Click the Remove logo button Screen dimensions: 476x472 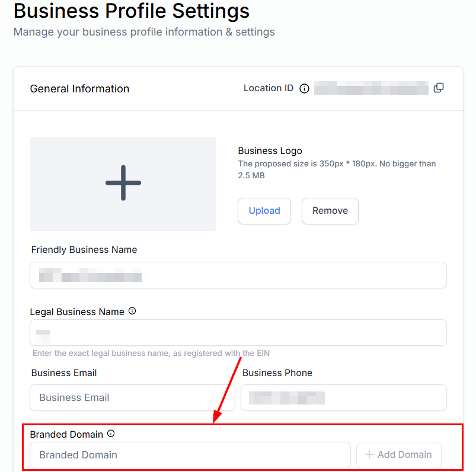[x=330, y=211]
